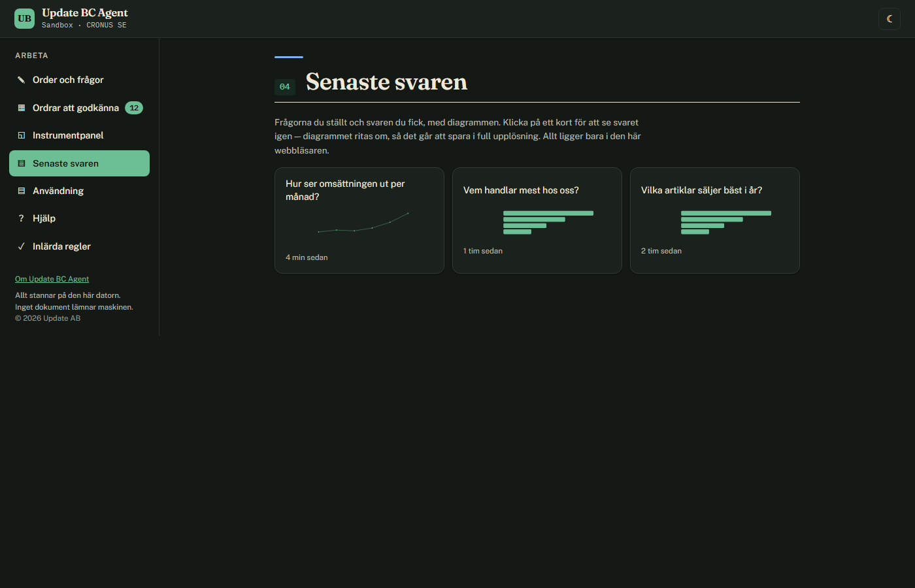Click the Update BC Agent title in the header
The height and width of the screenshot is (588, 915).
click(x=85, y=13)
